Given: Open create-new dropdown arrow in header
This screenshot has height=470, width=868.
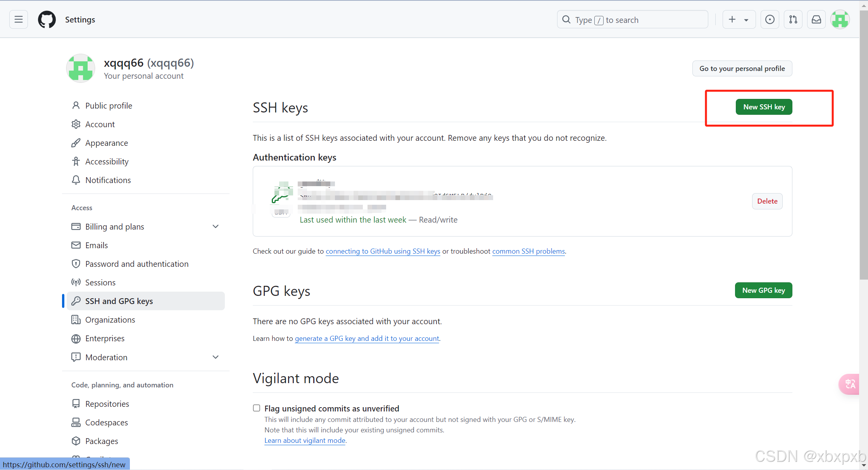Looking at the screenshot, I should [x=746, y=20].
